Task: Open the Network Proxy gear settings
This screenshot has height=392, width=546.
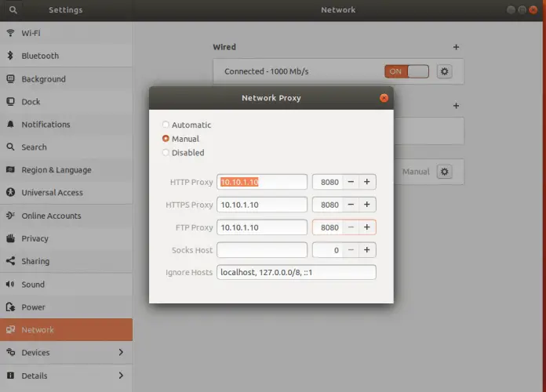Action: 445,172
